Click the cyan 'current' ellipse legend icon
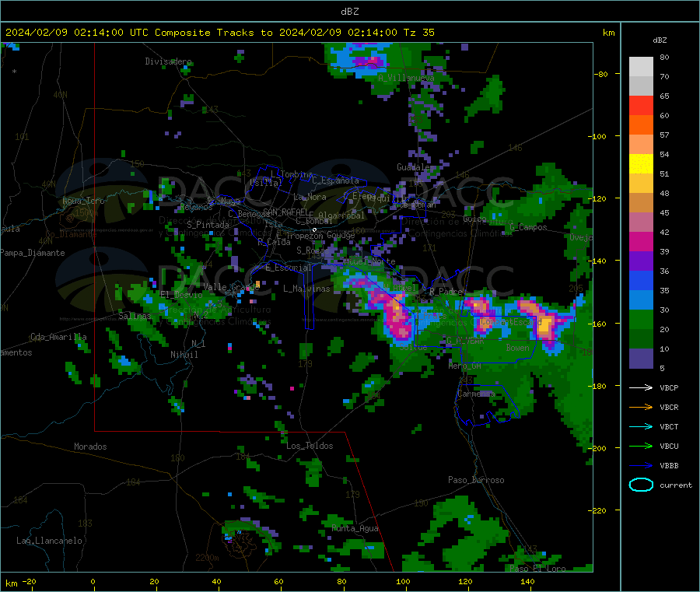The height and width of the screenshot is (592, 700). (x=641, y=485)
